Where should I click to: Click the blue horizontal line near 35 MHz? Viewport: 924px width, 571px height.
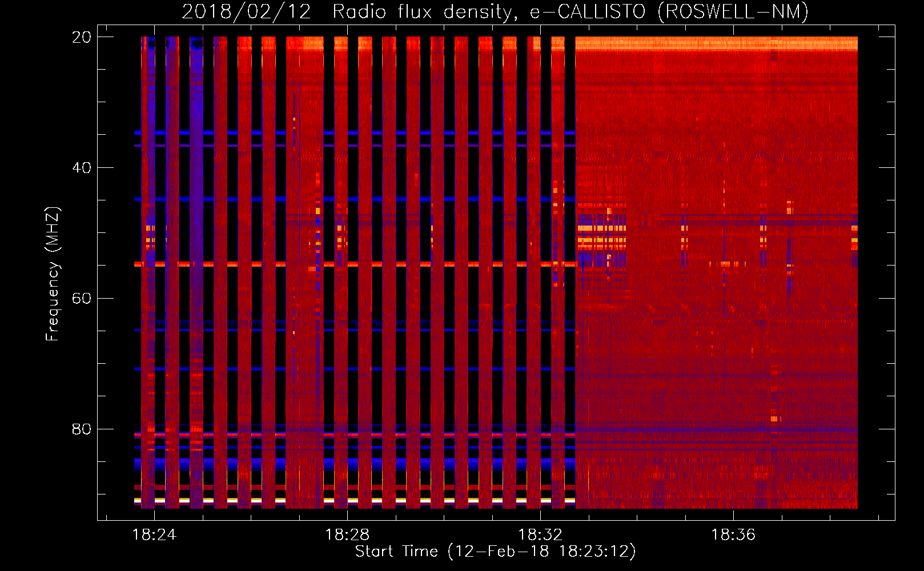tap(354, 132)
